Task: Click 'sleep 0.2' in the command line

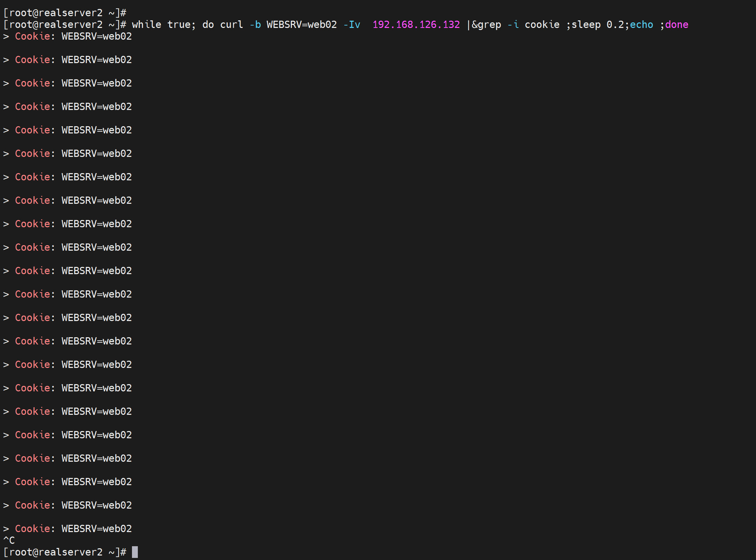Action: 597,25
